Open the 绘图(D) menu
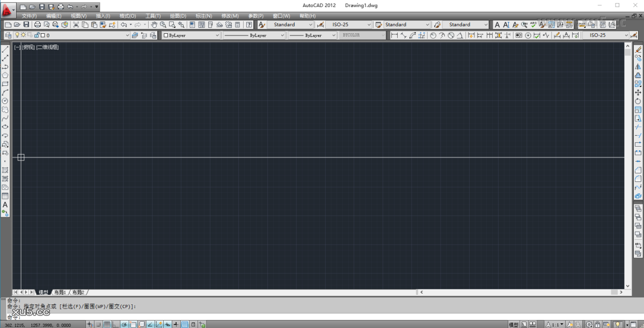This screenshot has height=328, width=644. click(x=177, y=16)
